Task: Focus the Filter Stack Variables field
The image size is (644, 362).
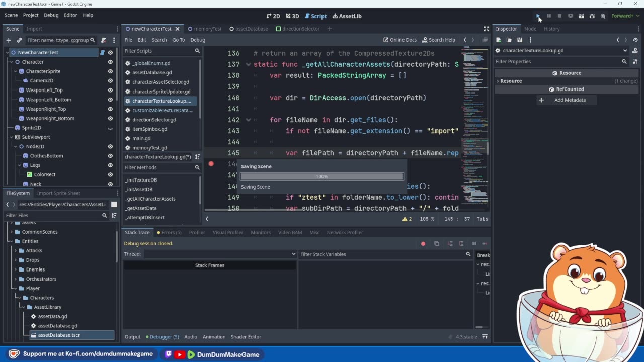Action: pos(386,254)
